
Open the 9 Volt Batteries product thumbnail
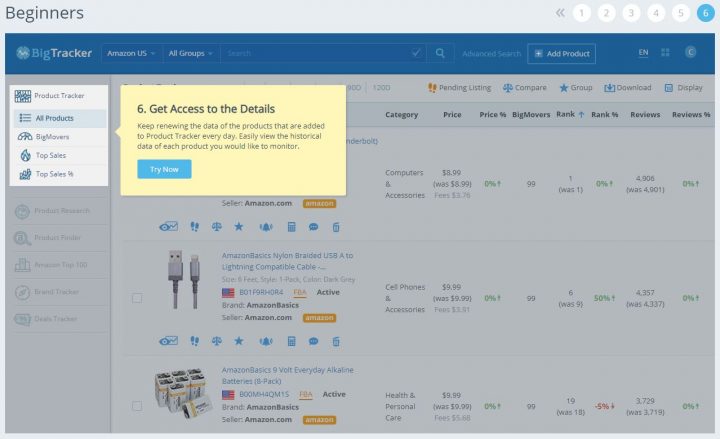pos(184,394)
